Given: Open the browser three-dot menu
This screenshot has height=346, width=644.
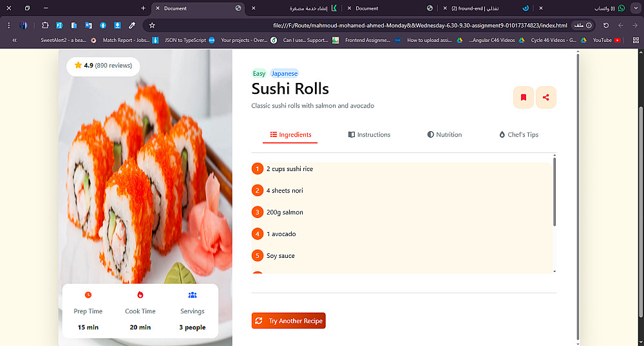Looking at the screenshot, I should pos(8,26).
